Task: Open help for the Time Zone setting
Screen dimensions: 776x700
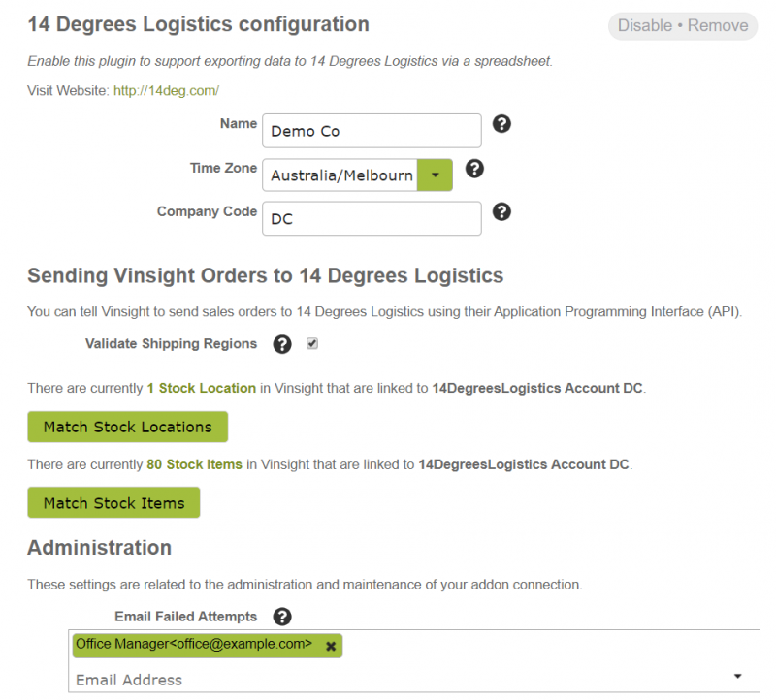Action: 474,168
